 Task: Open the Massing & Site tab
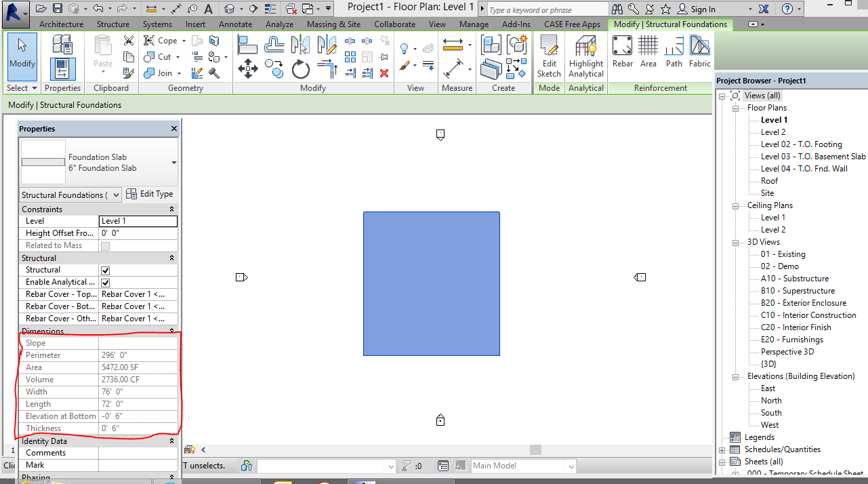coord(333,24)
